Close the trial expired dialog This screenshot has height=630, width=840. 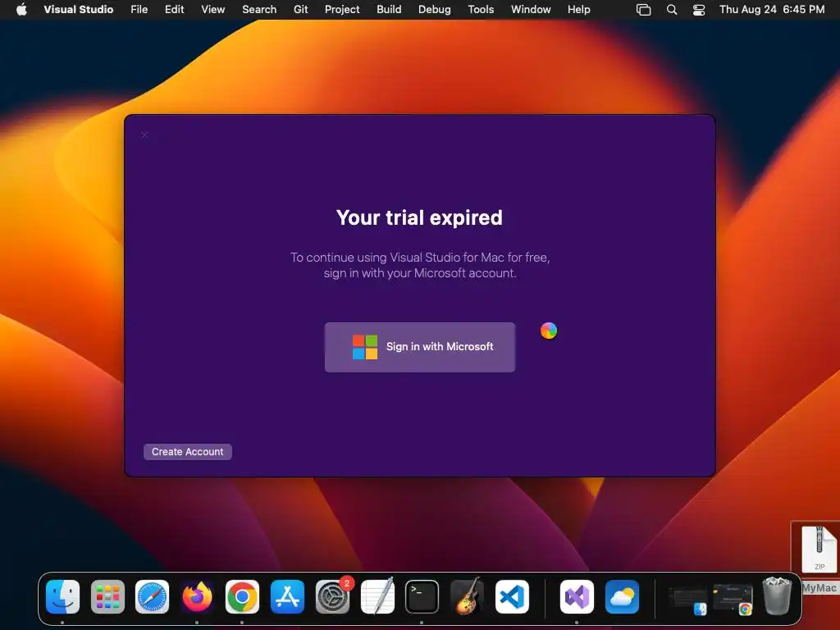click(144, 135)
